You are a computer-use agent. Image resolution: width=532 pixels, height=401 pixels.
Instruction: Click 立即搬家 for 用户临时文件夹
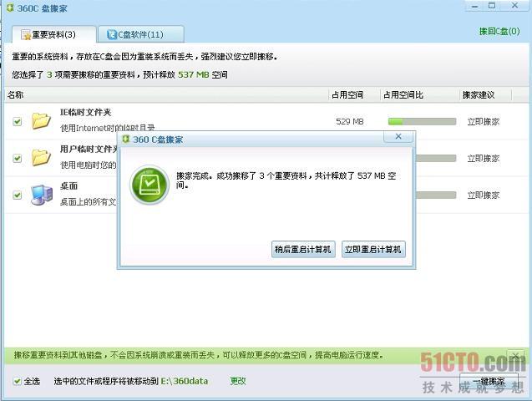coord(484,158)
